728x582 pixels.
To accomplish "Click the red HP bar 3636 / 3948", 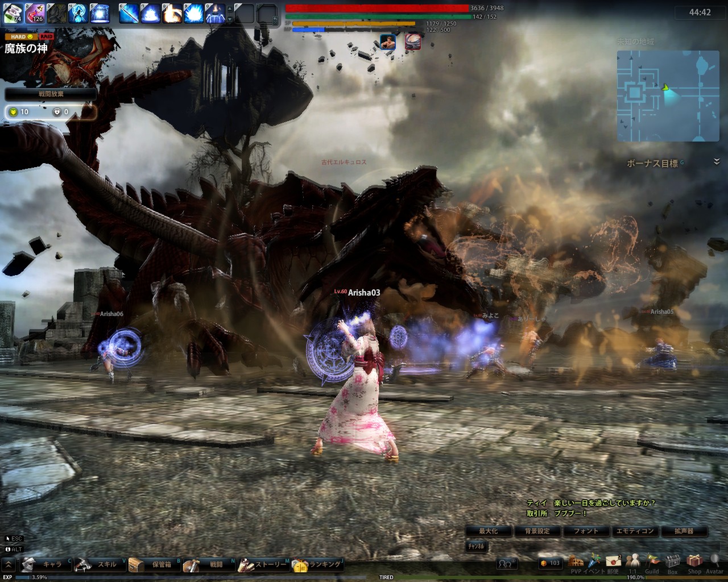I will point(377,8).
